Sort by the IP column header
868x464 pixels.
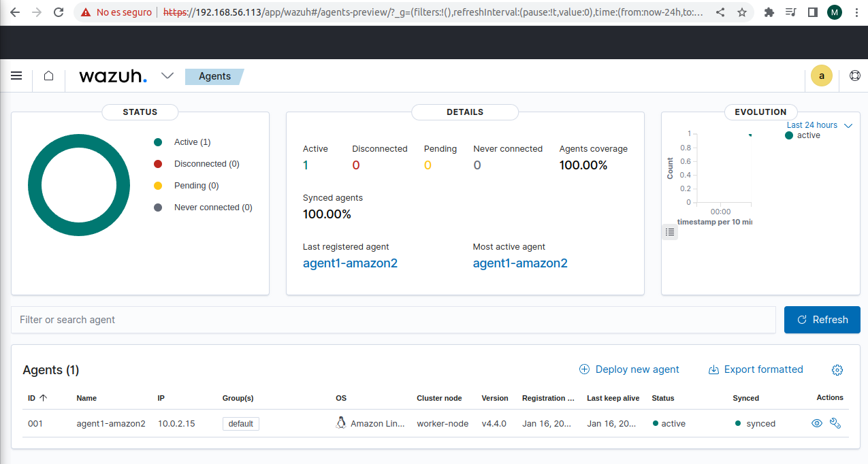161,398
